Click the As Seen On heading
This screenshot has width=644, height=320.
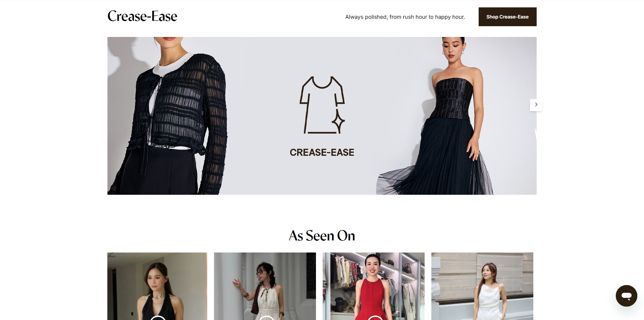click(x=322, y=235)
